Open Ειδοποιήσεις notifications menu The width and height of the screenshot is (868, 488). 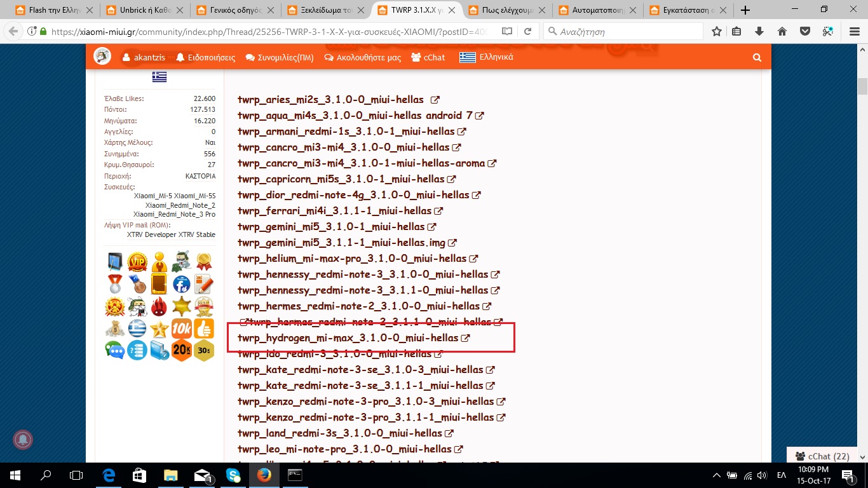pos(206,57)
